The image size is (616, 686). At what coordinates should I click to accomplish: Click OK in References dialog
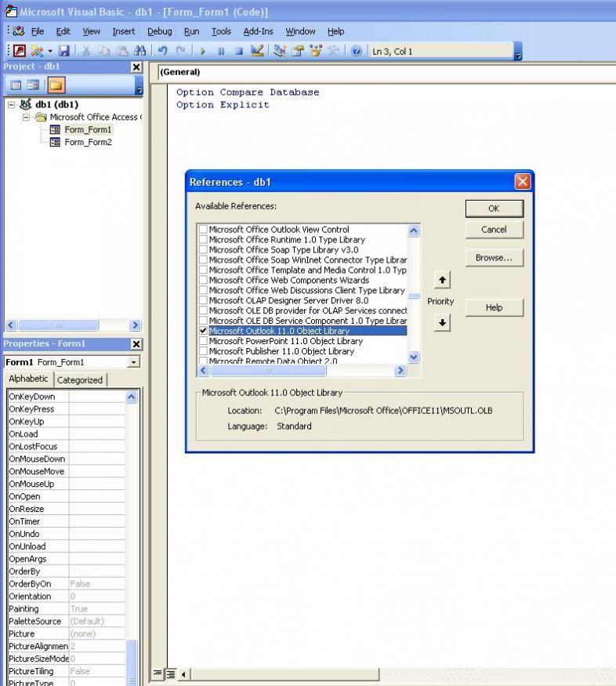click(494, 209)
